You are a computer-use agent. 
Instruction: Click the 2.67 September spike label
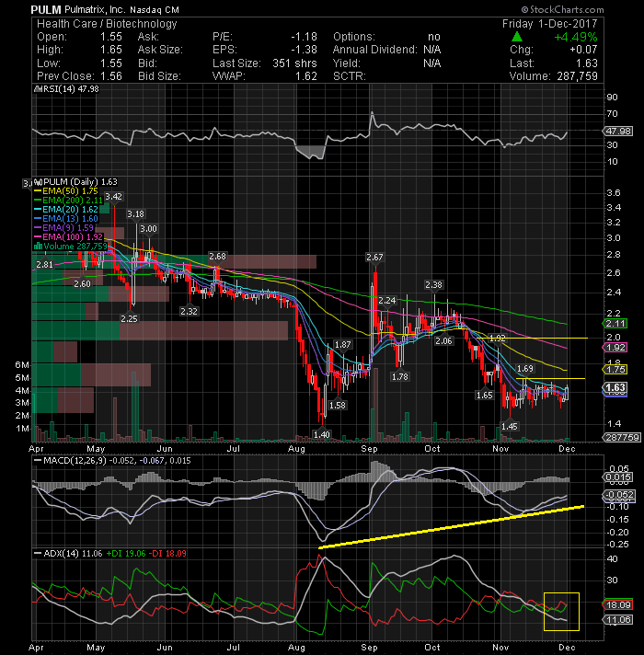(374, 258)
